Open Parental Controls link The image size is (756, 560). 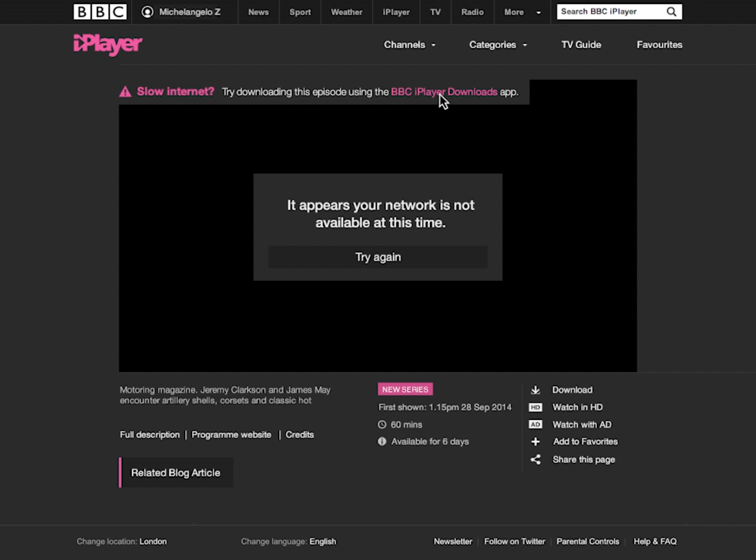pyautogui.click(x=588, y=541)
